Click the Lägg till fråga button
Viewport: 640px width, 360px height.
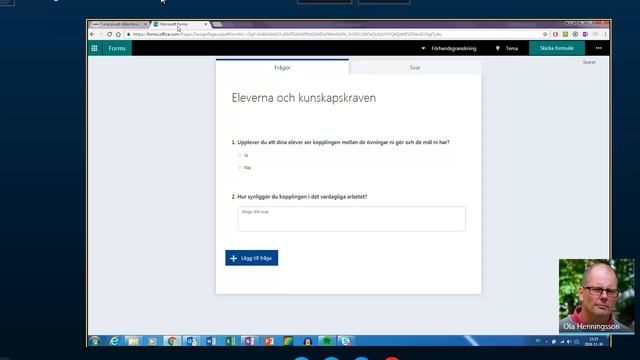point(251,258)
